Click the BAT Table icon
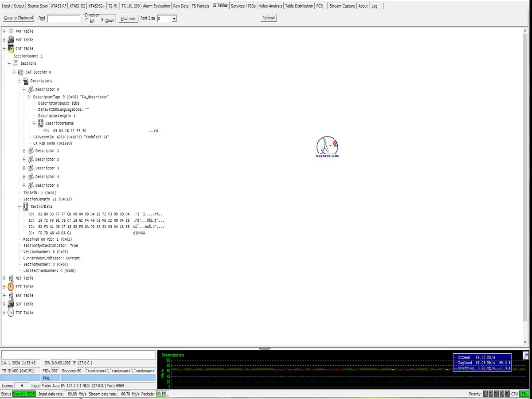This screenshot has width=532, height=399. (11, 296)
